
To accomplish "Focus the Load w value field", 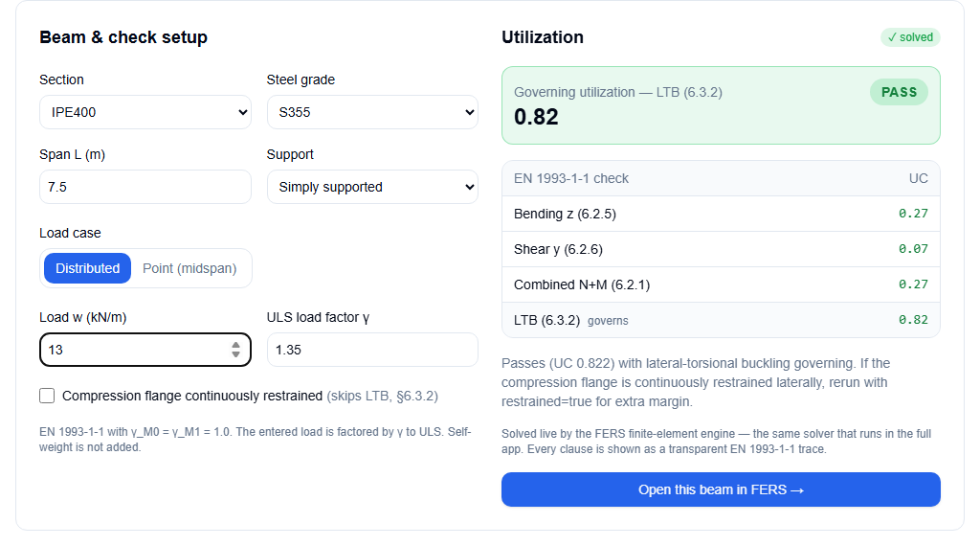I will (134, 350).
